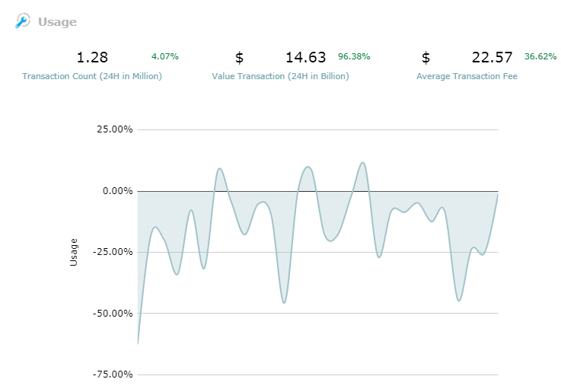
Task: Open Value Transaction (24H in Billion) label
Action: coord(281,76)
